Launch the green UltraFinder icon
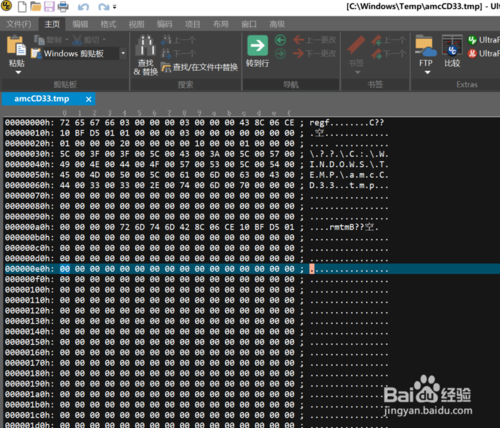Image resolution: width=500 pixels, height=428 pixels. tap(472, 40)
